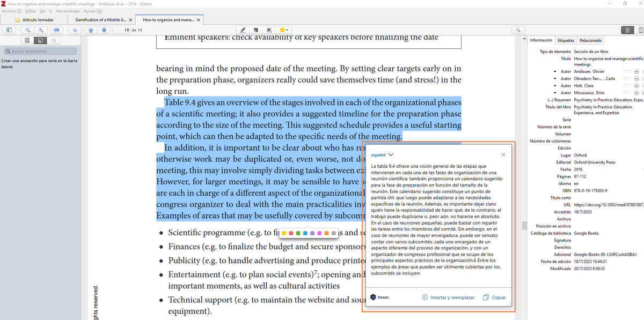The height and width of the screenshot is (320, 644).
Task: Show annotations view in sidebar
Action: 40,40
